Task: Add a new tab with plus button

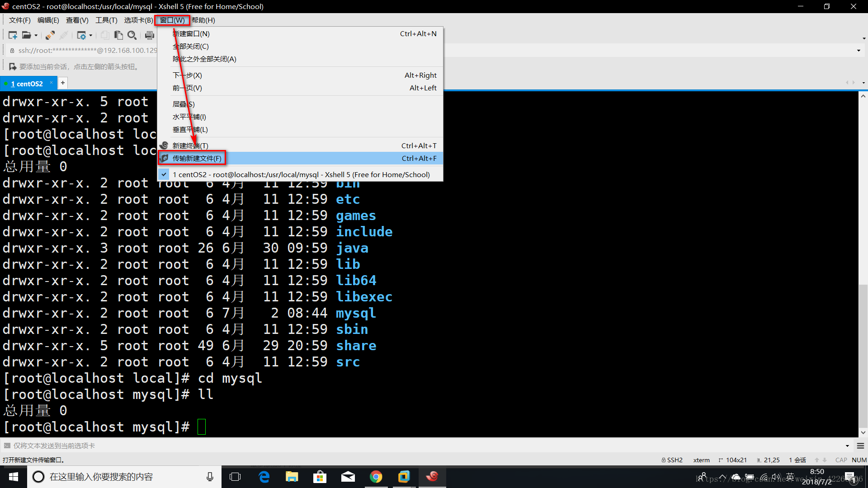Action: 63,83
